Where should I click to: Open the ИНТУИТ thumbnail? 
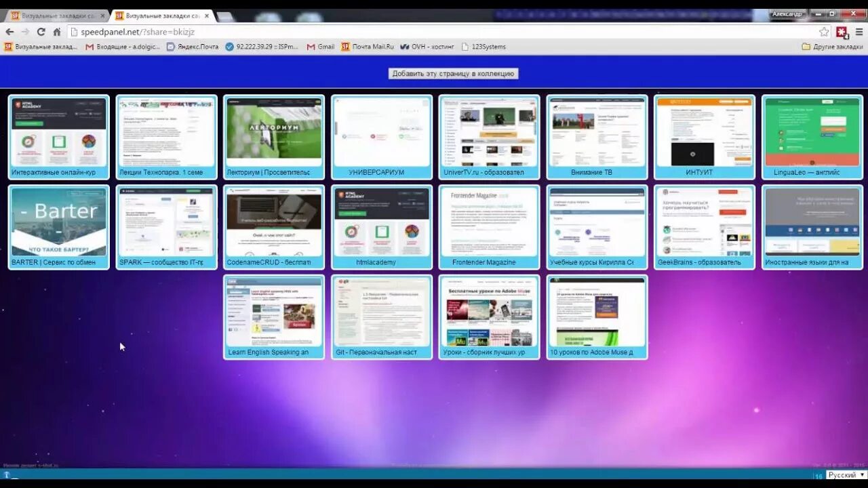[x=705, y=137]
